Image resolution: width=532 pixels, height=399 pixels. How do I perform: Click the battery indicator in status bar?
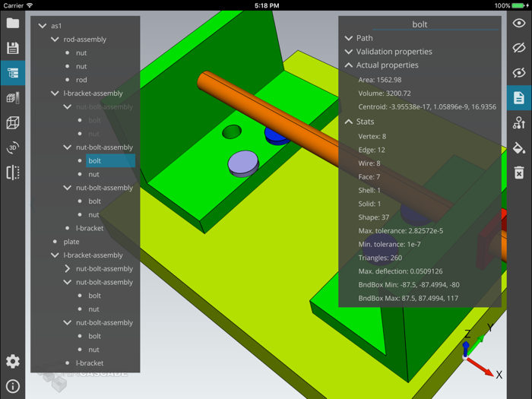tap(519, 5)
